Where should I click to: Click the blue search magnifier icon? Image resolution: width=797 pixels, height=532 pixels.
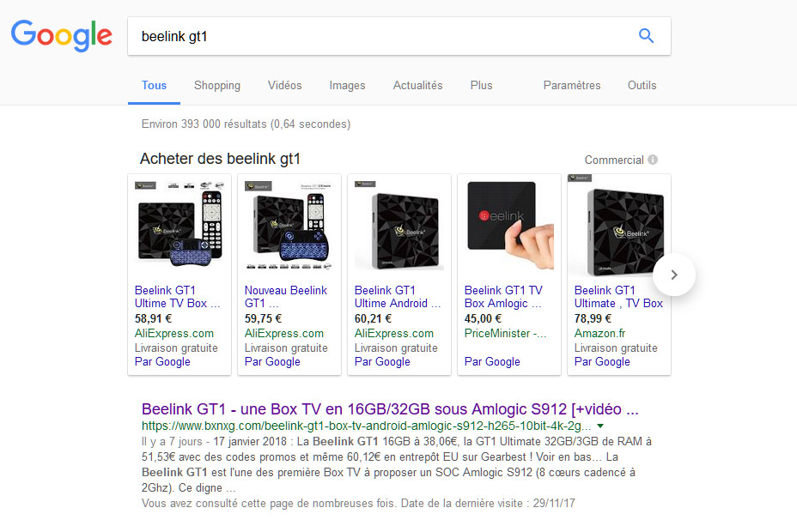tap(646, 35)
